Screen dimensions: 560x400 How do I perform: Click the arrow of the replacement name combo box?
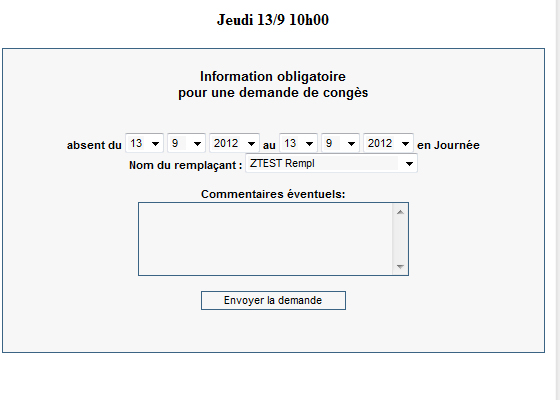409,164
